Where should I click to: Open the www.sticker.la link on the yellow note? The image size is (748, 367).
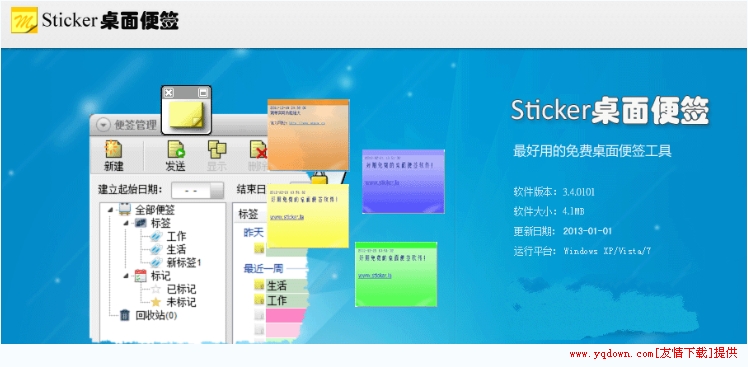pyautogui.click(x=287, y=217)
